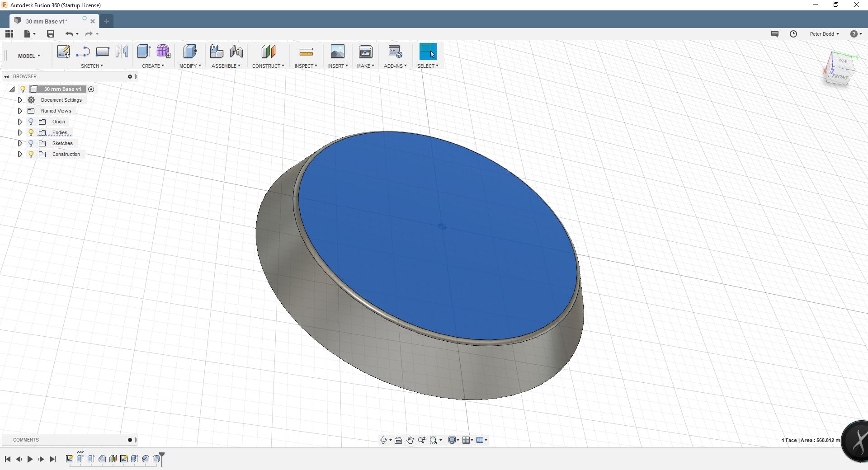The height and width of the screenshot is (470, 868).
Task: Click the Orbit navigation icon
Action: [383, 440]
